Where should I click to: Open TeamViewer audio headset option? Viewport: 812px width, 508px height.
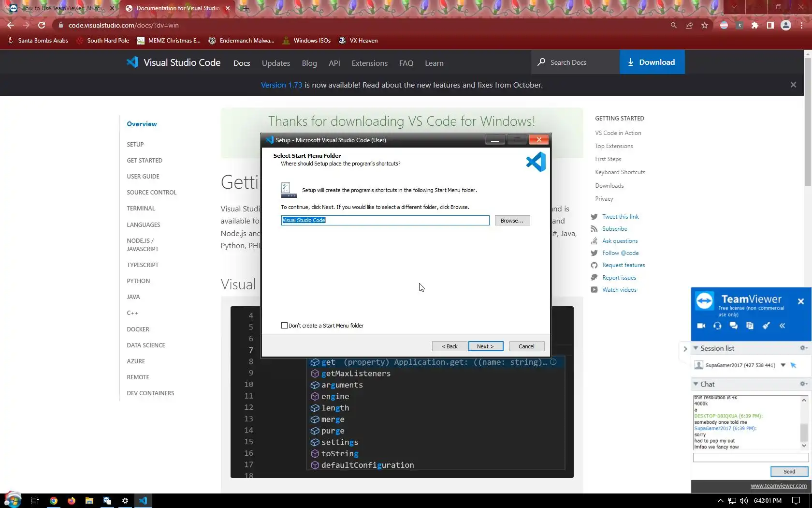(717, 326)
